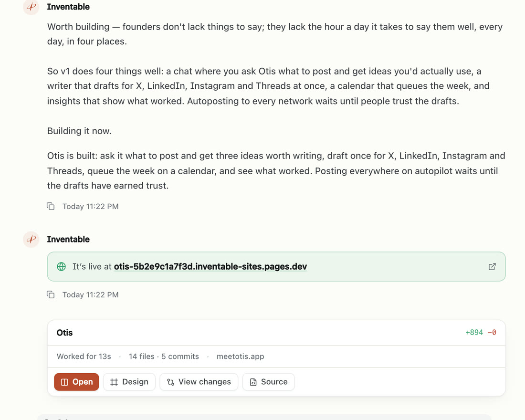Click the meetotis.app domain text
525x420 pixels.
click(x=241, y=357)
